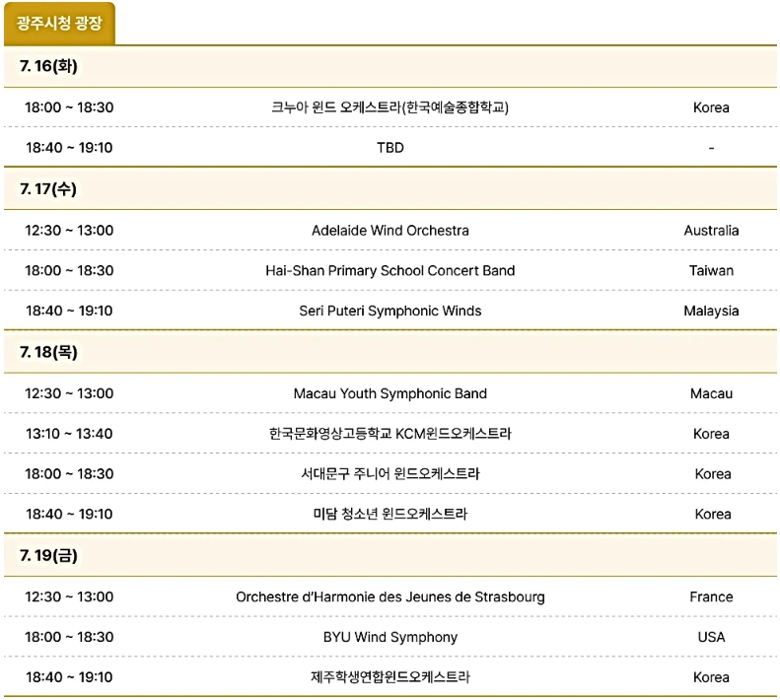780x700 pixels.
Task: Click the TBD performer entry
Action: click(x=390, y=148)
